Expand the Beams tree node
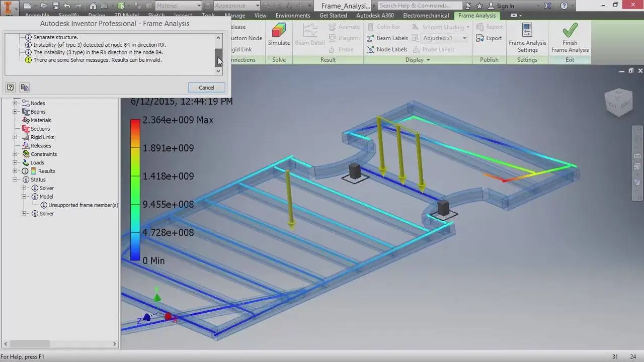Screen dimensions: 644x362 [x=15, y=112]
